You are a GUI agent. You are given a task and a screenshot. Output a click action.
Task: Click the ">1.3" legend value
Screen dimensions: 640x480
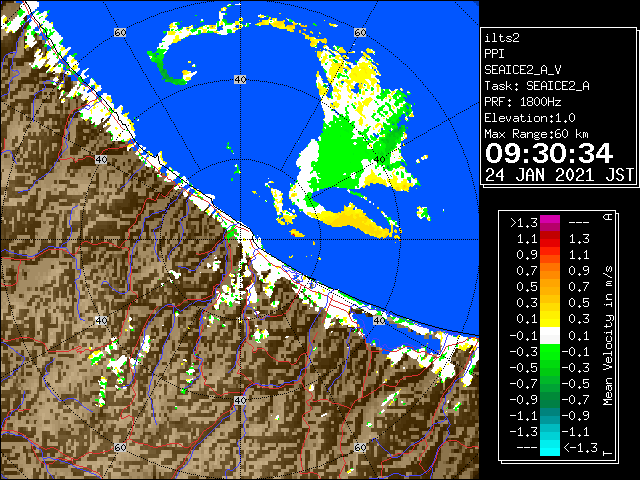pyautogui.click(x=524, y=223)
